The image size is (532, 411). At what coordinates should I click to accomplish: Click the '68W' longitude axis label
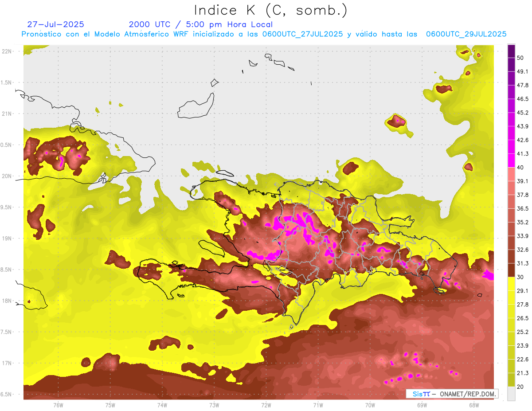click(x=474, y=405)
